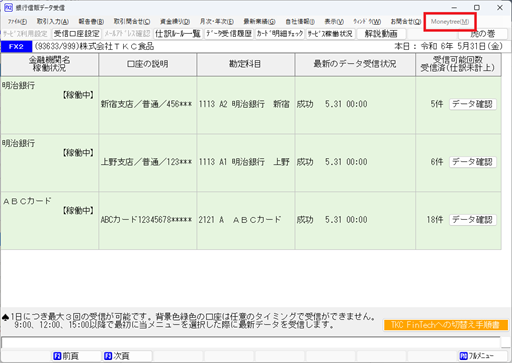Click the 受信口座設定 toolbar button
Screen dimensions: 512x363
coord(77,34)
